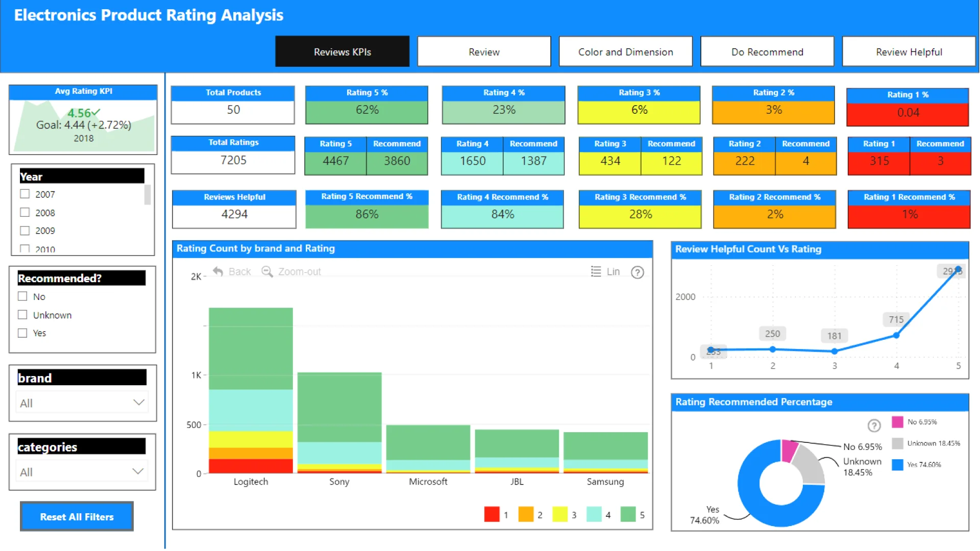This screenshot has width=980, height=551.
Task: Click the green rating 5 legend swatch
Action: [x=628, y=514]
